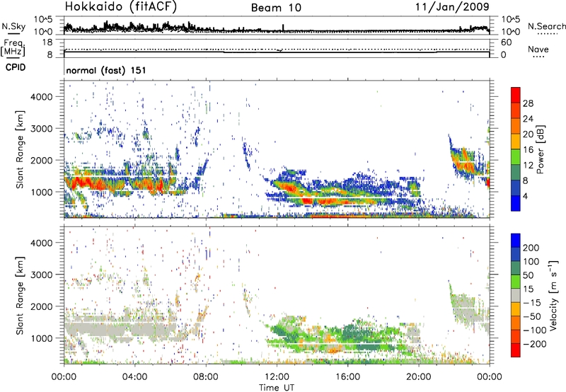Click the red segment of the Power colorbar
This screenshot has height=392, width=566.
tap(516, 95)
